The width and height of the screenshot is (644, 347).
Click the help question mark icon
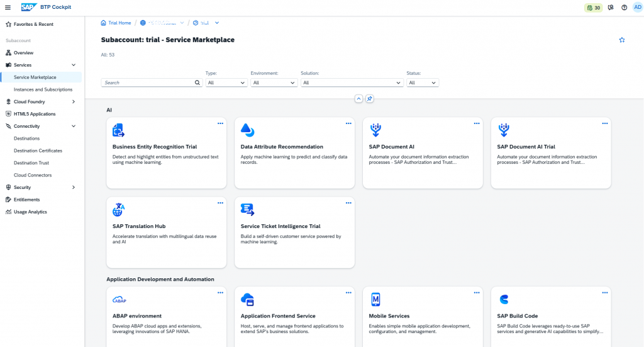[624, 8]
